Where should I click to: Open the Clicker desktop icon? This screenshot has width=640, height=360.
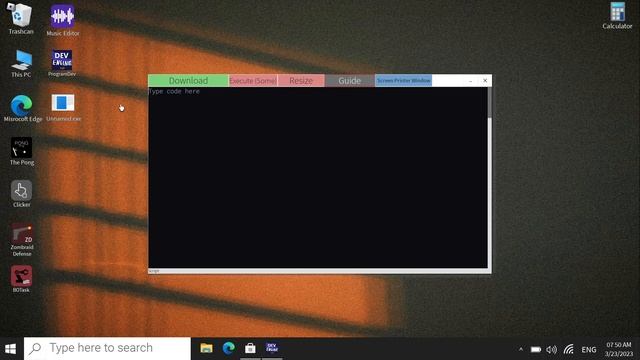click(x=21, y=194)
